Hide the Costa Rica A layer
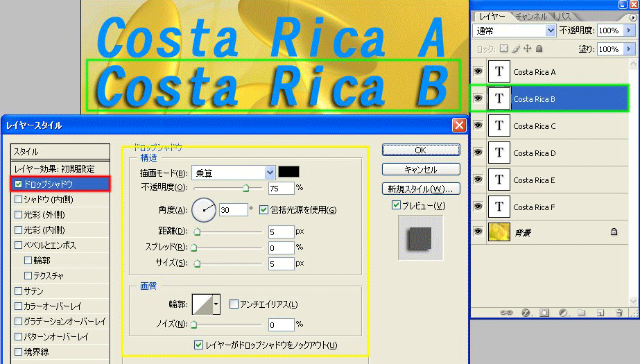This screenshot has height=364, width=640. pos(478,71)
